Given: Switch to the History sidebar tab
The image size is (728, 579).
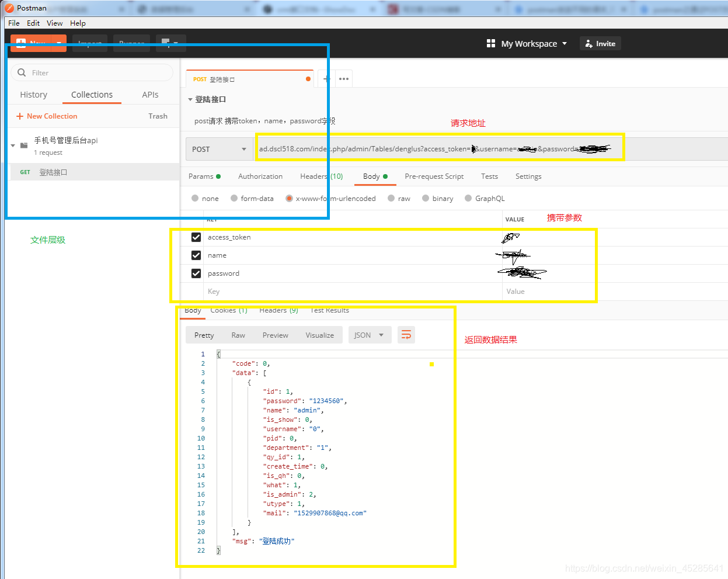Looking at the screenshot, I should tap(34, 95).
